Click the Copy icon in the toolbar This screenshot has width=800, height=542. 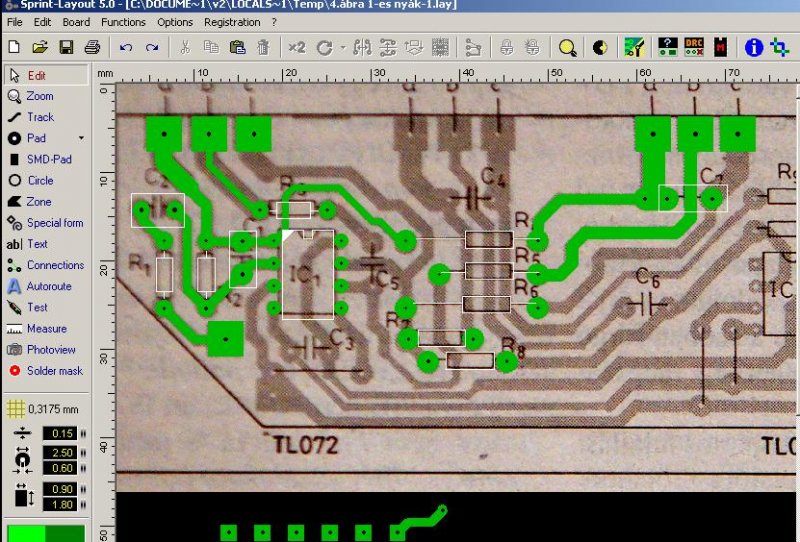coord(211,47)
